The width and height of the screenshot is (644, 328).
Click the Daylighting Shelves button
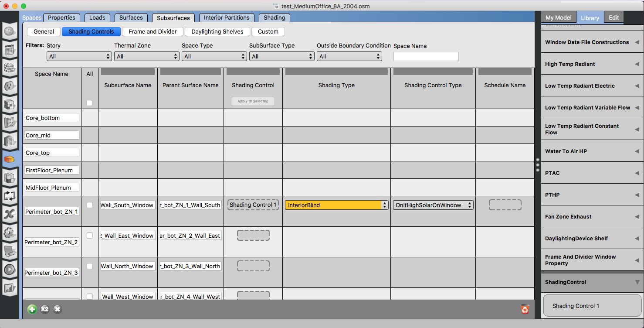(x=217, y=31)
